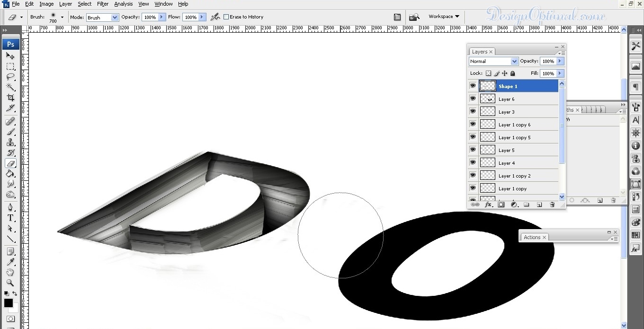644x329 pixels.
Task: Toggle Quick Mask mode
Action: [x=10, y=319]
